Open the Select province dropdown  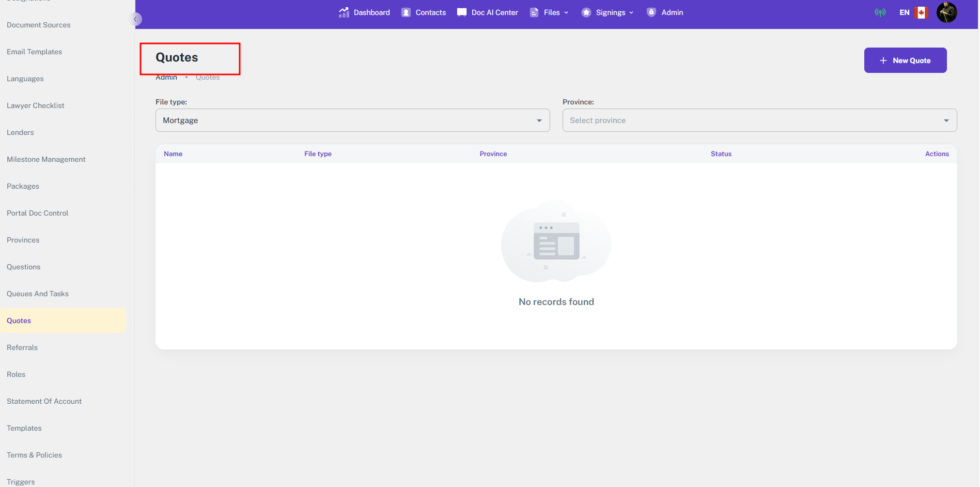(x=760, y=120)
